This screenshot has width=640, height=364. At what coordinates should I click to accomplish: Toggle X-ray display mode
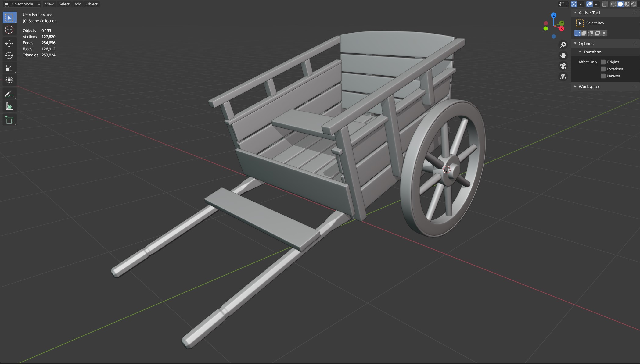(605, 4)
